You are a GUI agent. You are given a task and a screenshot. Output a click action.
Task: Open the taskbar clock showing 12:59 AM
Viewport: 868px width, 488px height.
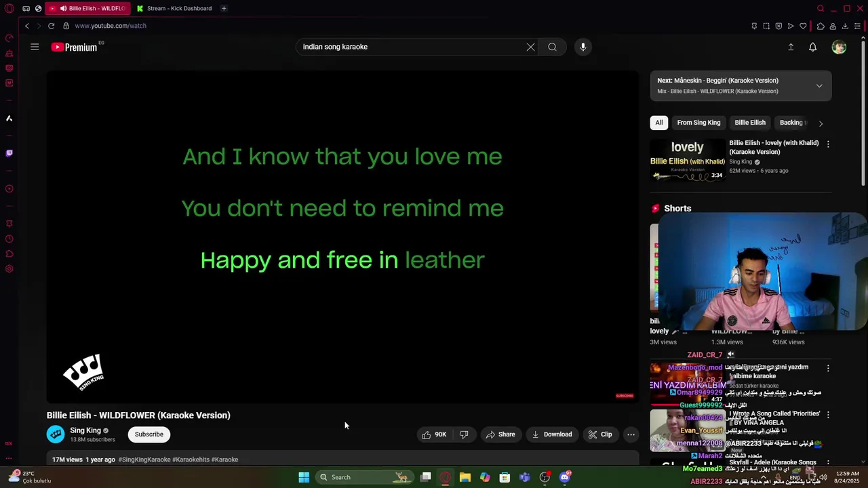848,477
